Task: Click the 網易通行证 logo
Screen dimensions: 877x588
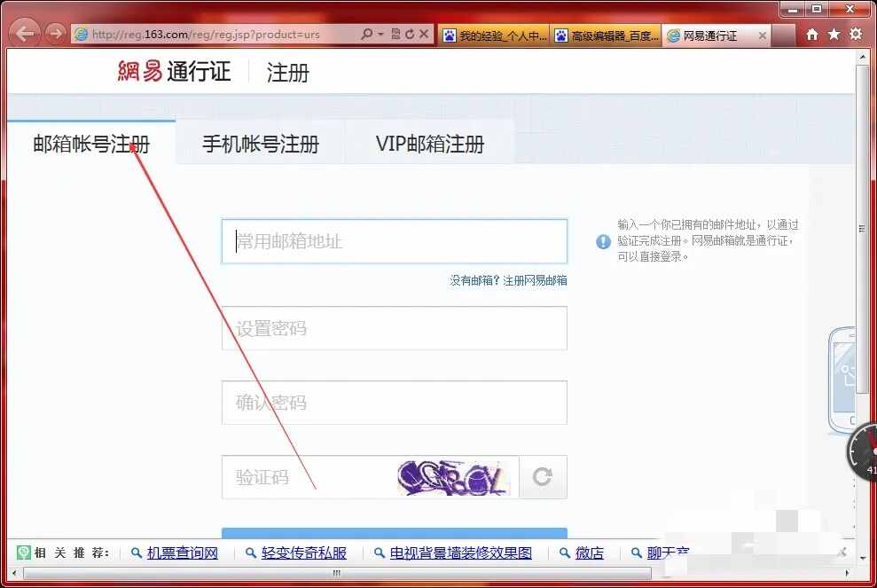Action: pos(174,72)
